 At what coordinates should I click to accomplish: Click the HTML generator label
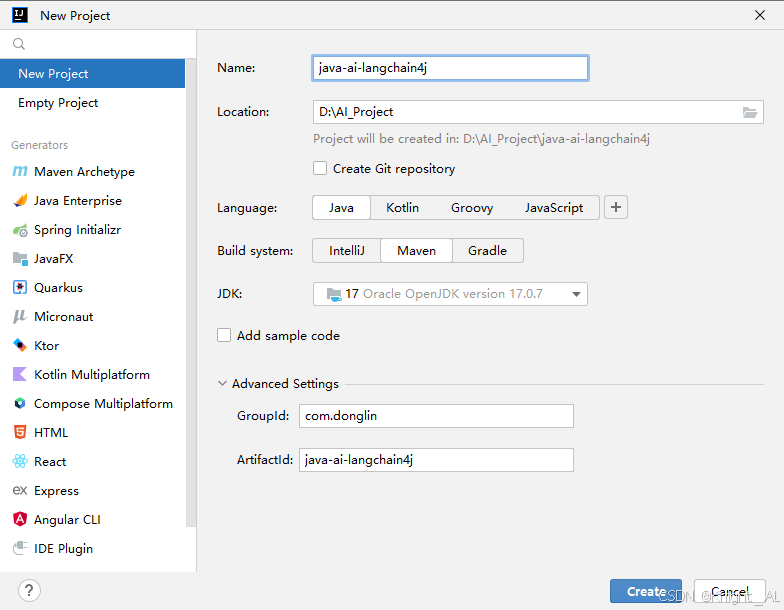coord(51,432)
